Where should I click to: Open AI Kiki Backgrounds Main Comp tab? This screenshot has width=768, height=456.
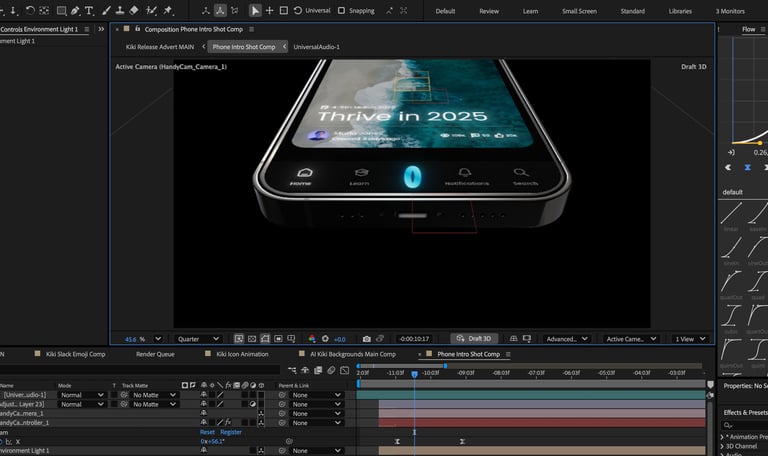[x=353, y=354]
